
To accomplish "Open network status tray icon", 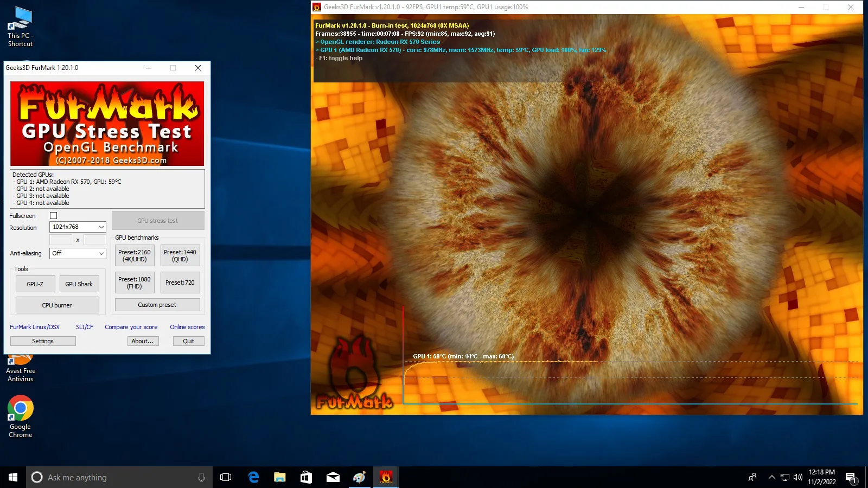I will pyautogui.click(x=785, y=477).
